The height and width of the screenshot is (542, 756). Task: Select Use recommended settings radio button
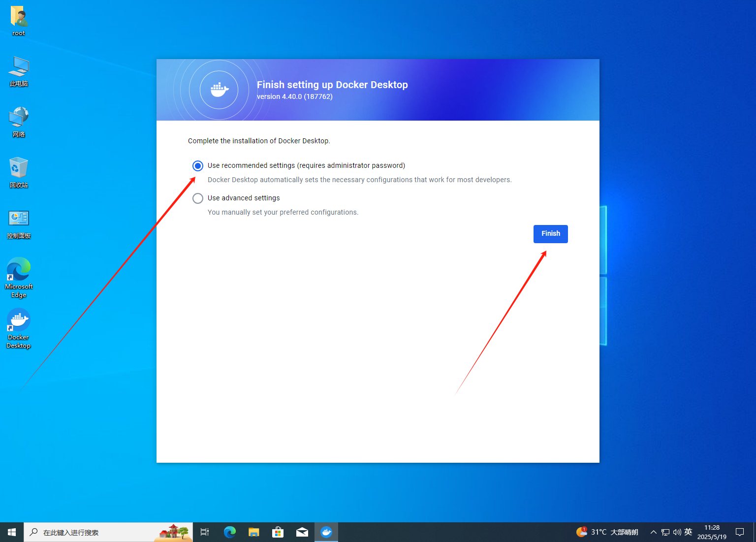(x=198, y=166)
